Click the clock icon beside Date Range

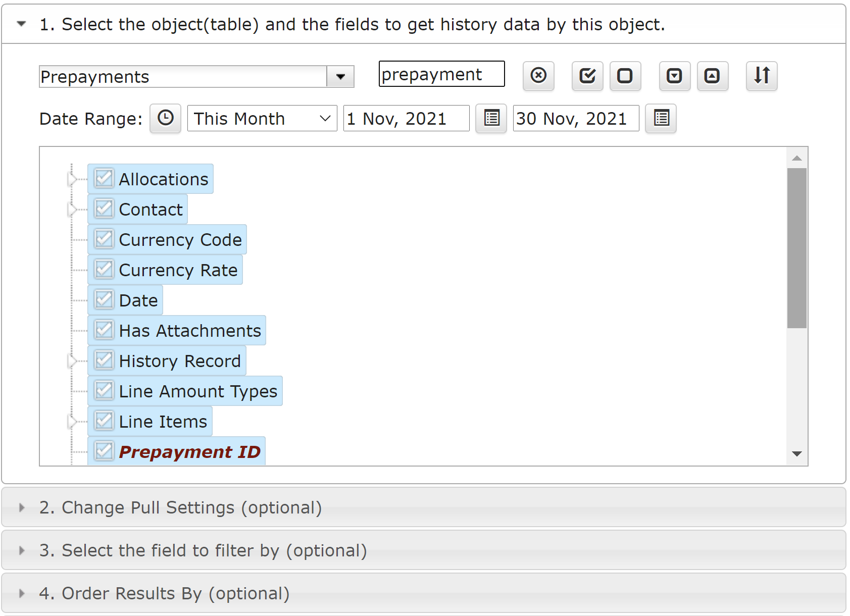click(165, 118)
